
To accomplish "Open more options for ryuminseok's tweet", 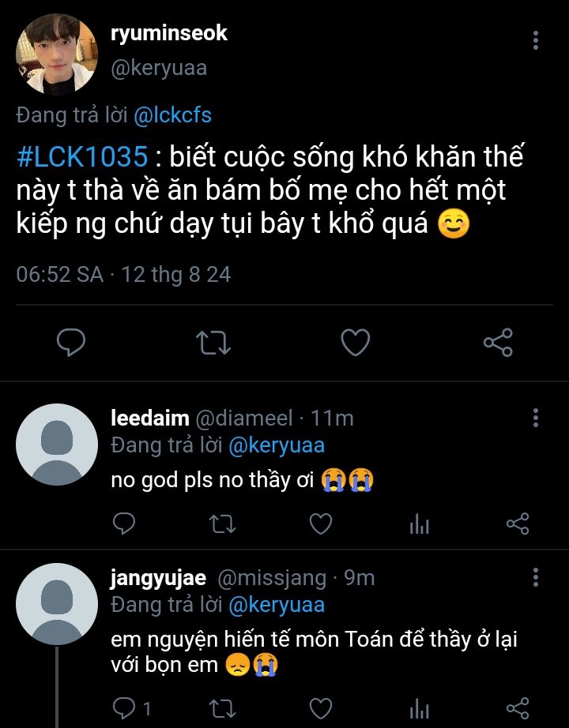I will pos(537,40).
